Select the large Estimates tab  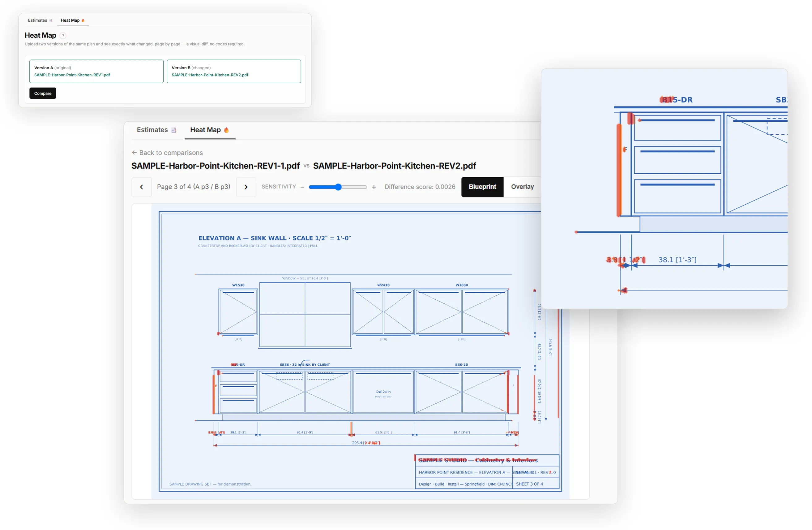(156, 130)
